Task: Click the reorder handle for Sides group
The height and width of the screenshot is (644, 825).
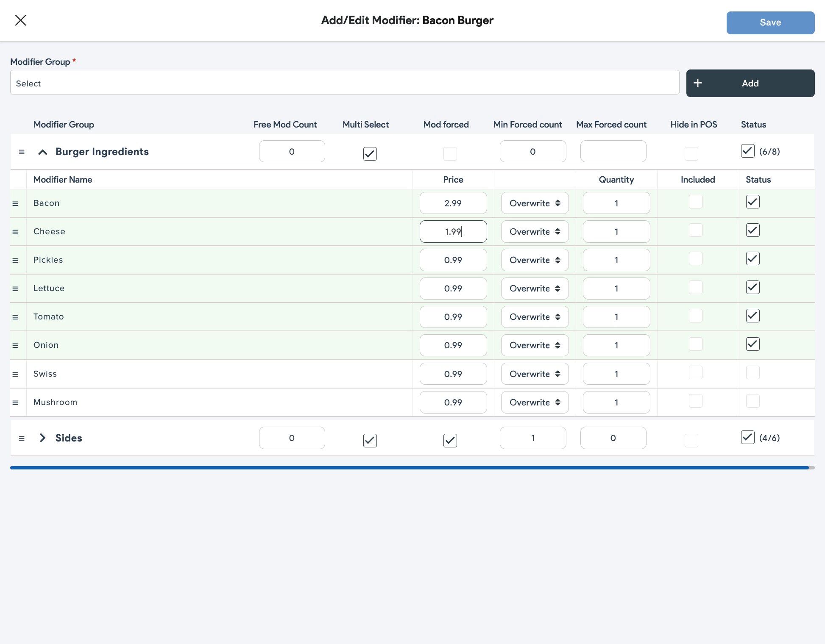Action: point(22,439)
